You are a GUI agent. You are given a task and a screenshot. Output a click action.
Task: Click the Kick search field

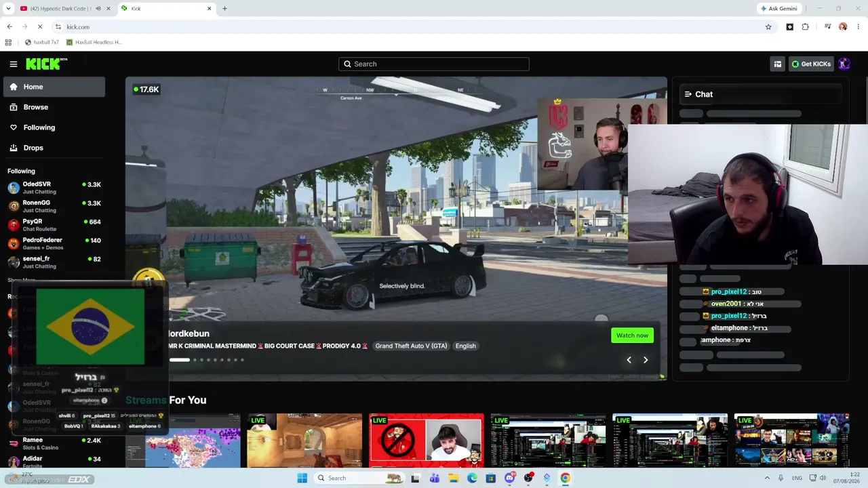(x=434, y=64)
